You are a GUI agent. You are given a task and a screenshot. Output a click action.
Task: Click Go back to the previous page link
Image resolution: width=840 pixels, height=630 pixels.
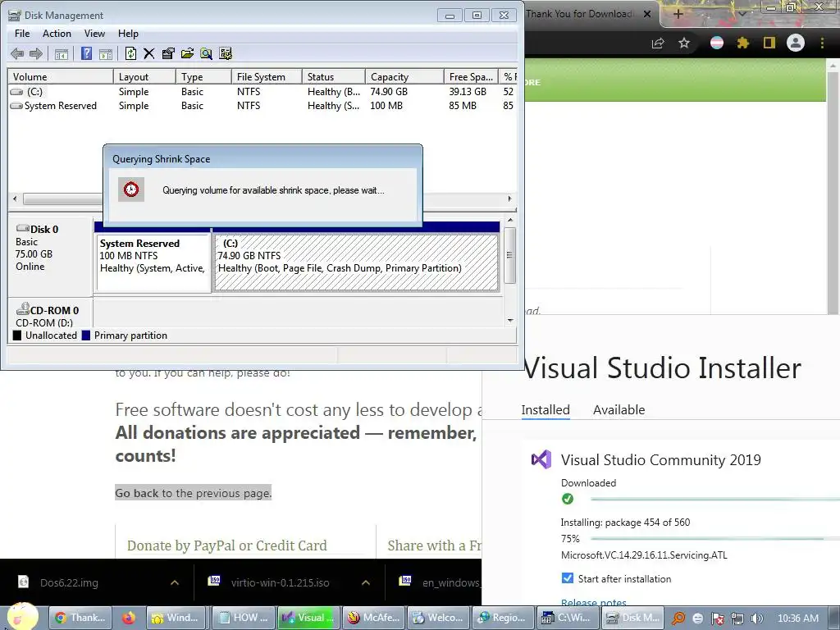(194, 493)
